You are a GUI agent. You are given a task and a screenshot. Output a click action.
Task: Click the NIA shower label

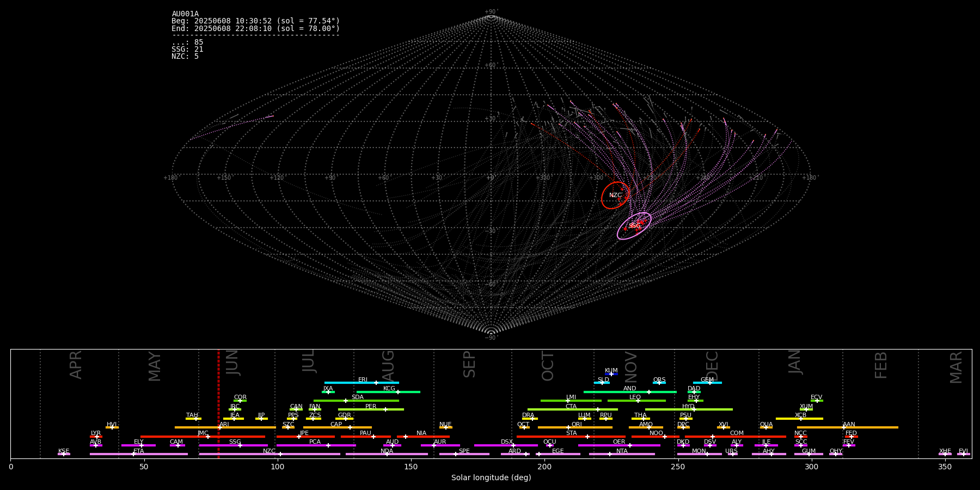pos(421,433)
